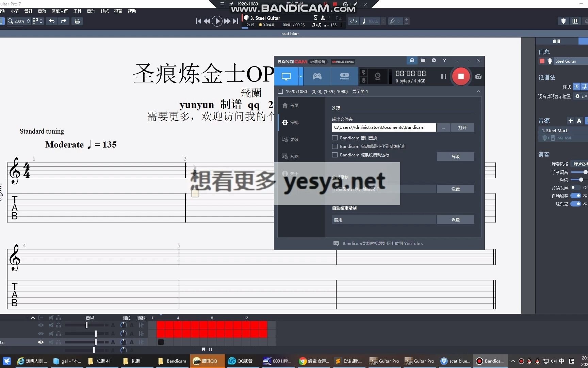Open the Bandicam help question mark
The height and width of the screenshot is (368, 588).
click(x=444, y=60)
